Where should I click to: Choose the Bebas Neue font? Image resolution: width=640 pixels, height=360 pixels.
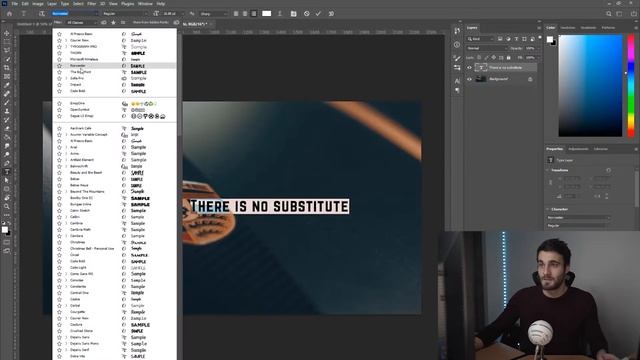(79, 185)
